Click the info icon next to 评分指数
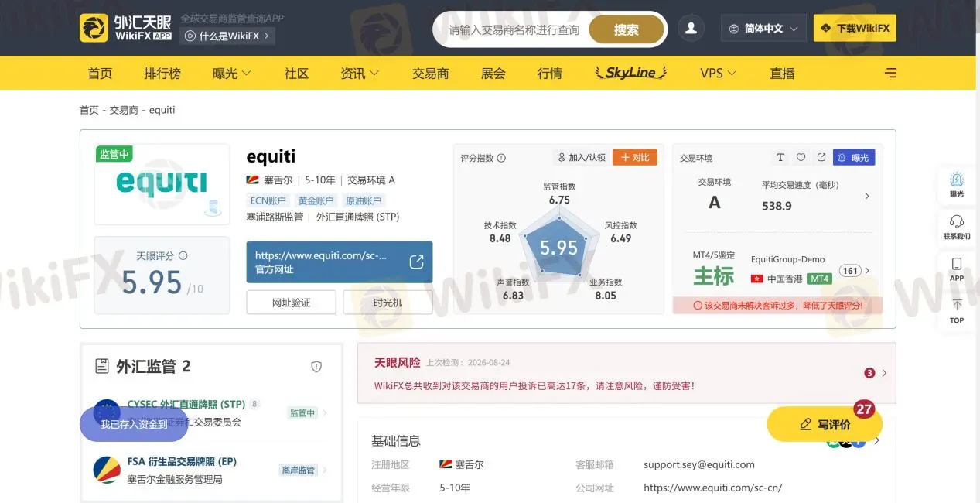The image size is (980, 503). tap(501, 158)
